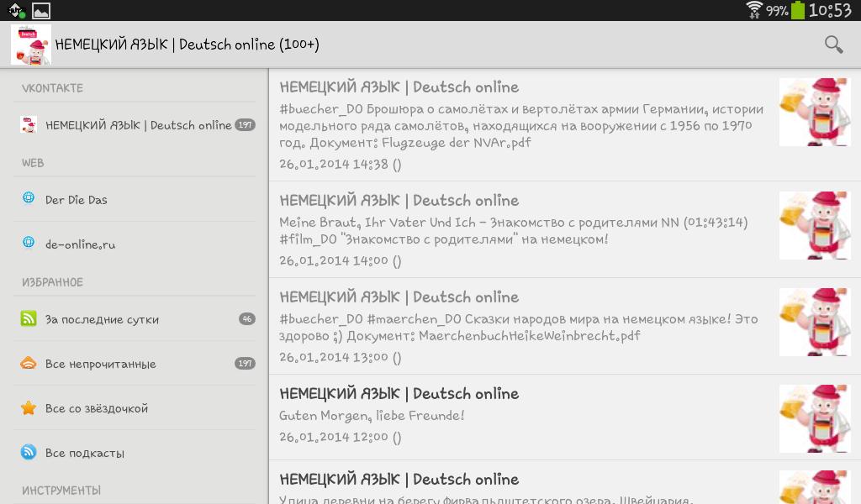Screen dimensions: 861x504
Task: Tap the globe icon beside de-online.ru
Action: pyautogui.click(x=28, y=244)
